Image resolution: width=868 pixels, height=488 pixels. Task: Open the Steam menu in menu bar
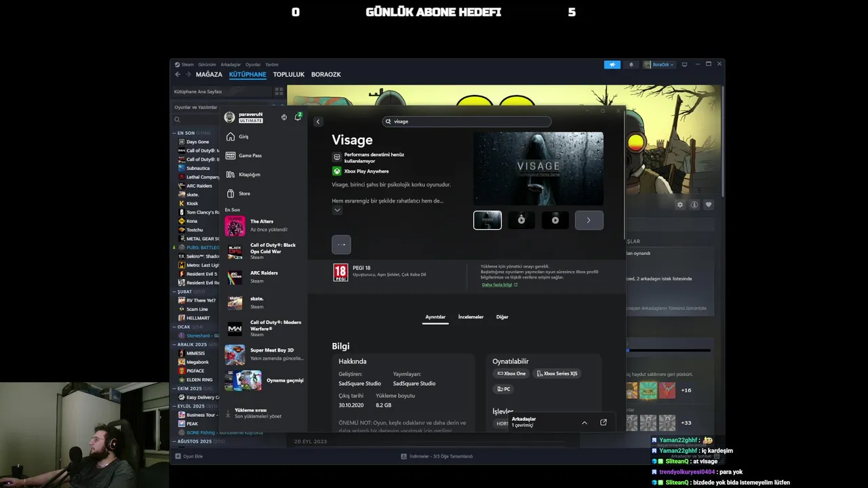coord(187,64)
